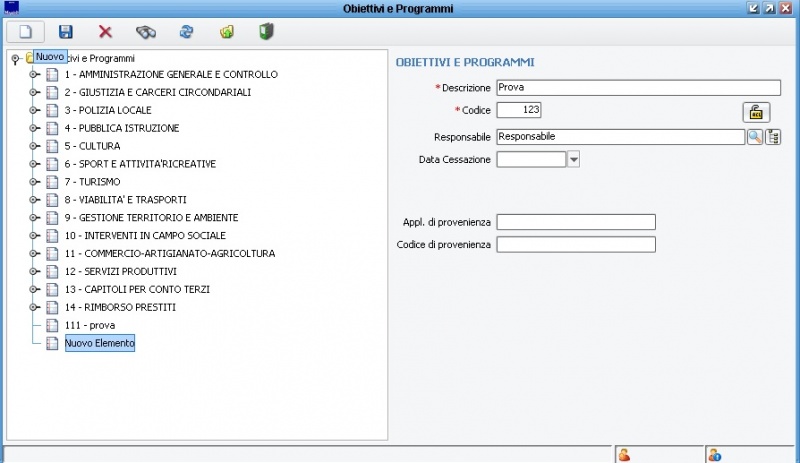Click the green folder up-arrow toolbar icon
Viewport: 800px width, 463px height.
[x=227, y=32]
